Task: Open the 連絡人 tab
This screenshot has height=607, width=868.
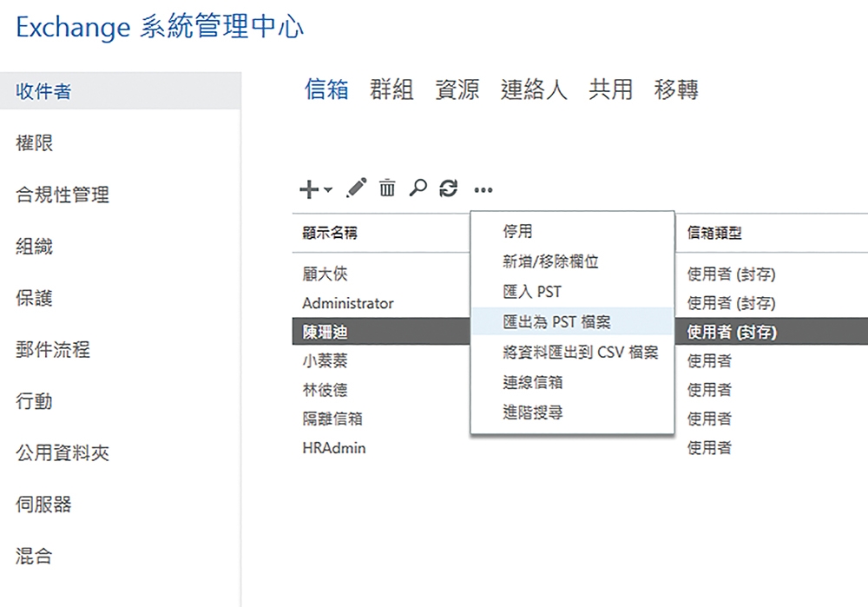Action: click(534, 89)
